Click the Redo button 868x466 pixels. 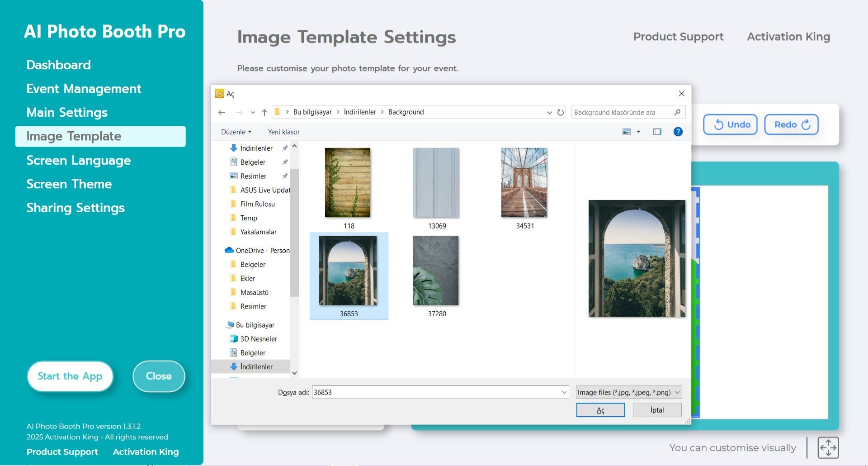[791, 124]
